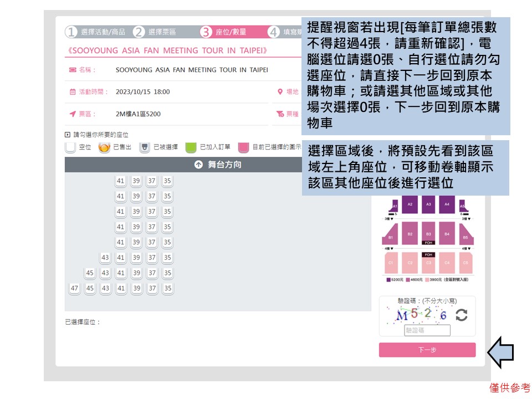Click the 場地 location pin icon
Screen dimensions: 532x399
tap(280, 91)
